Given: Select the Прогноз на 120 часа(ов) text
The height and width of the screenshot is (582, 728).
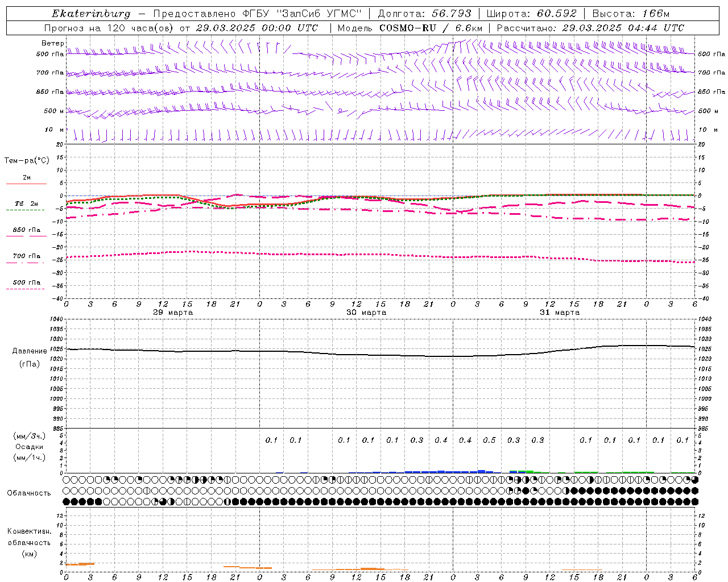Looking at the screenshot, I should click(x=110, y=28).
